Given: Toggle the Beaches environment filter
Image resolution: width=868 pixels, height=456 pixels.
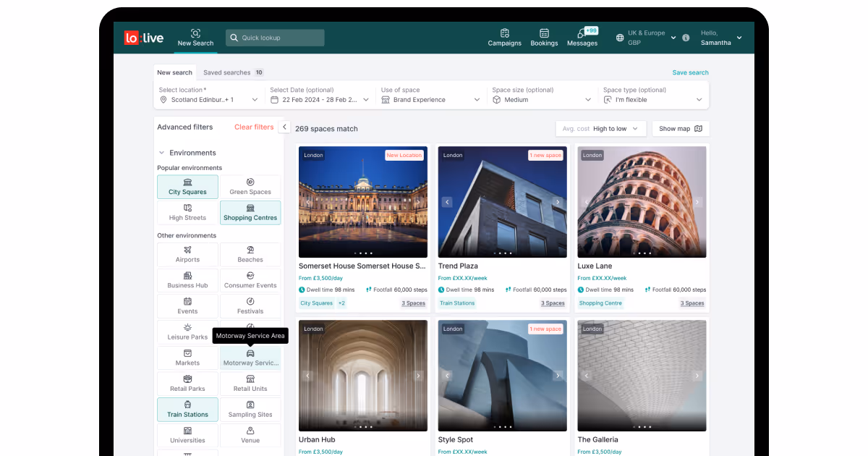Looking at the screenshot, I should tap(250, 254).
